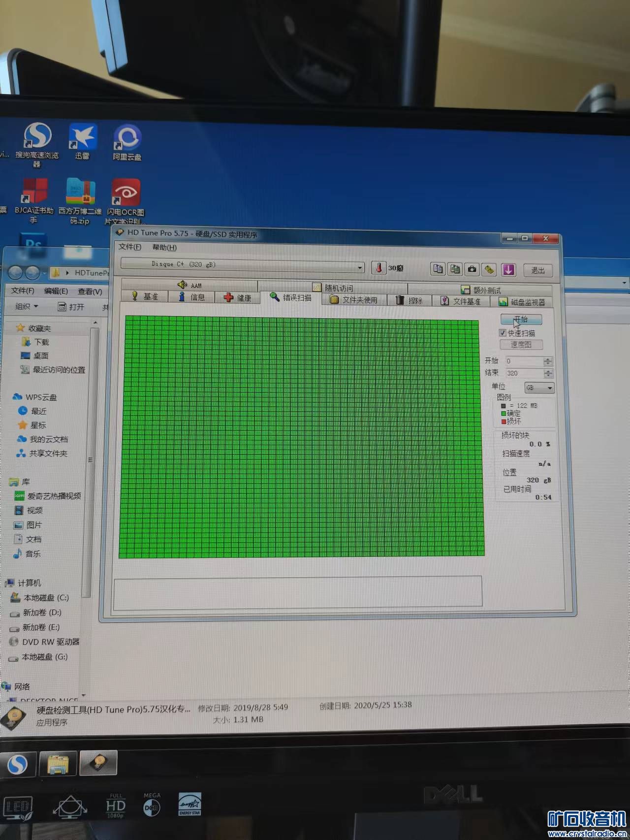Click the 0:54 elapsed time value
Screen dimensions: 630x840
[x=543, y=497]
